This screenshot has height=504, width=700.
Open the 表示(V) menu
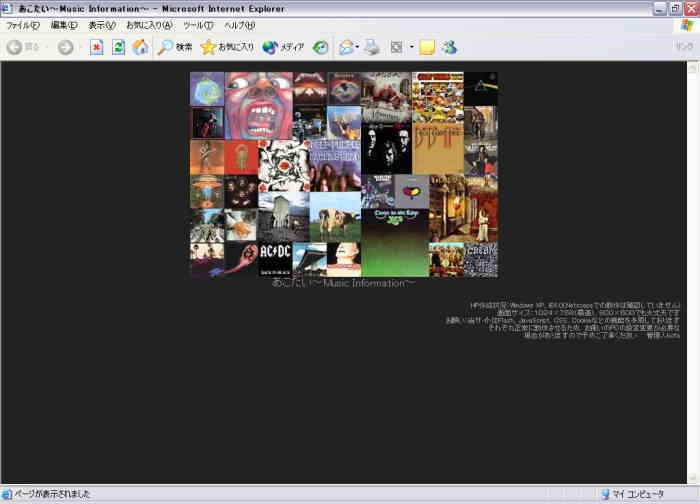point(102,25)
